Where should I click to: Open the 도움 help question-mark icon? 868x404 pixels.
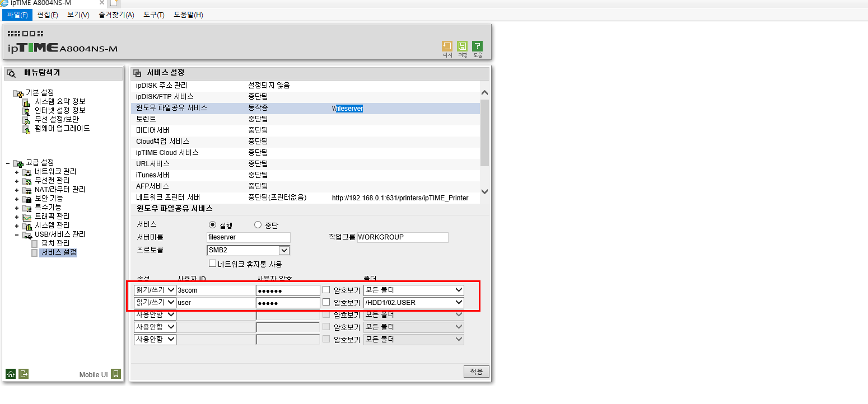click(x=477, y=46)
